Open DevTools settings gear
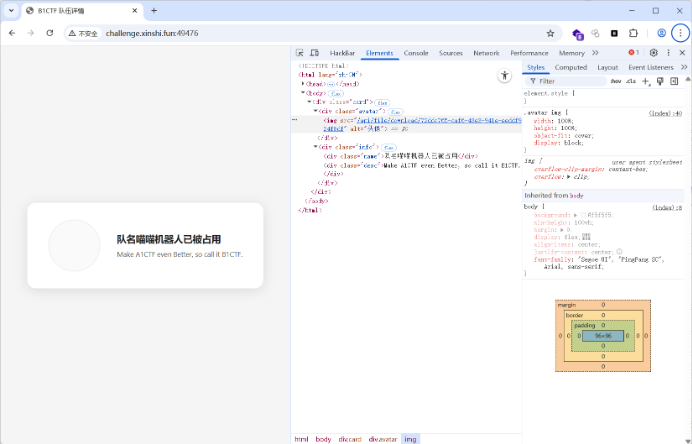 [x=653, y=53]
